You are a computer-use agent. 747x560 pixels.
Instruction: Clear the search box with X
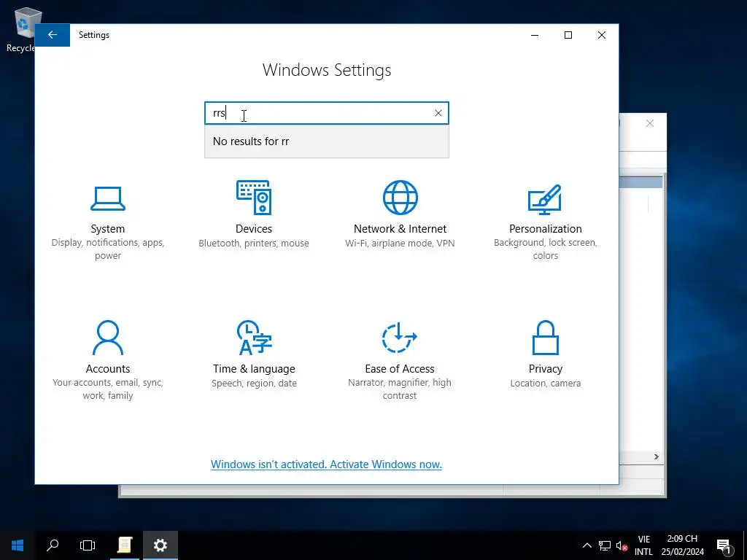click(x=438, y=113)
